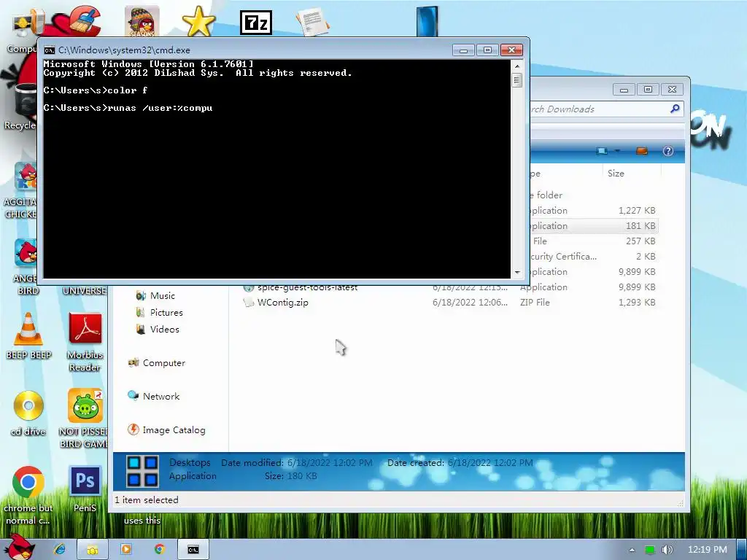Open Explorer help question mark icon
The height and width of the screenshot is (560, 747).
(x=668, y=151)
